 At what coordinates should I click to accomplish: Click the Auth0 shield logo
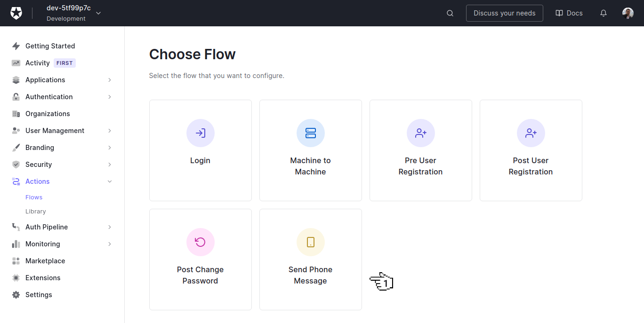(16, 13)
